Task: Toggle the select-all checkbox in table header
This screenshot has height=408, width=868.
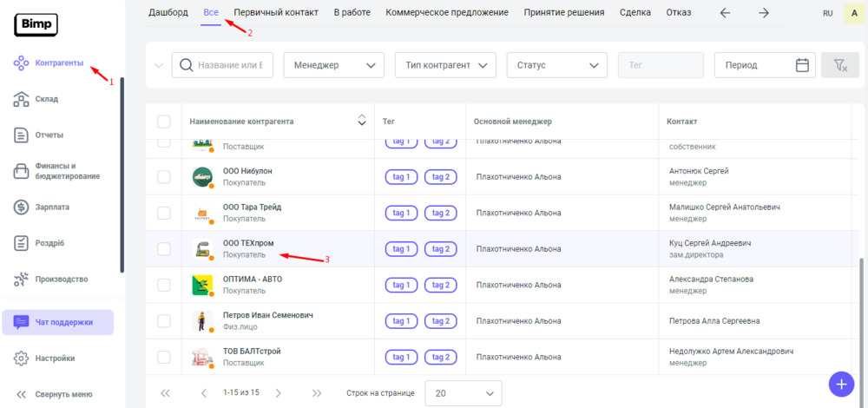Action: pyautogui.click(x=164, y=122)
